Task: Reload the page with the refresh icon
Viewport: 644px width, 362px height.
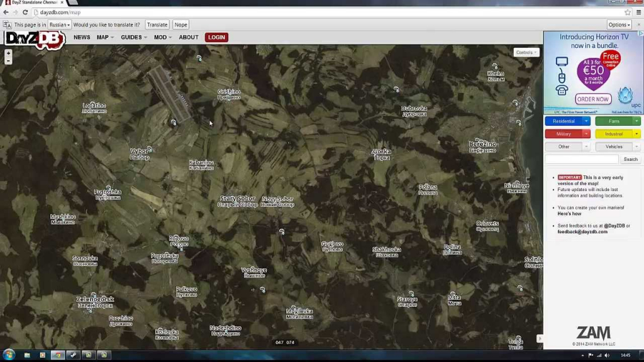Action: (x=25, y=13)
